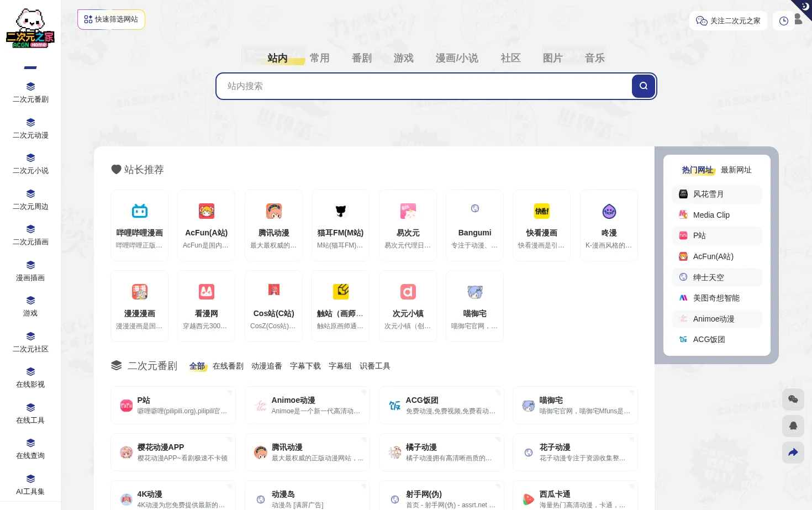Open the 快看漫画 recommended card
The image size is (812, 510).
point(541,225)
